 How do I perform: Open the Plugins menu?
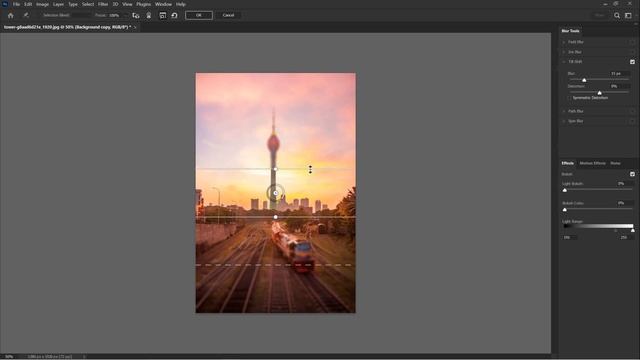click(x=143, y=4)
